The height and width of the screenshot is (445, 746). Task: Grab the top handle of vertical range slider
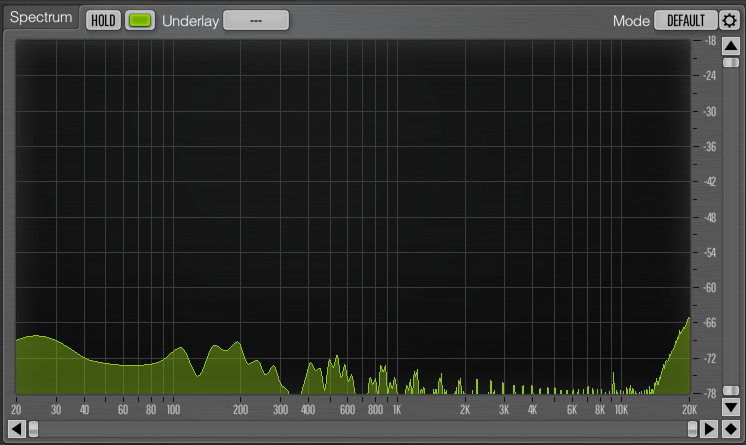click(731, 62)
